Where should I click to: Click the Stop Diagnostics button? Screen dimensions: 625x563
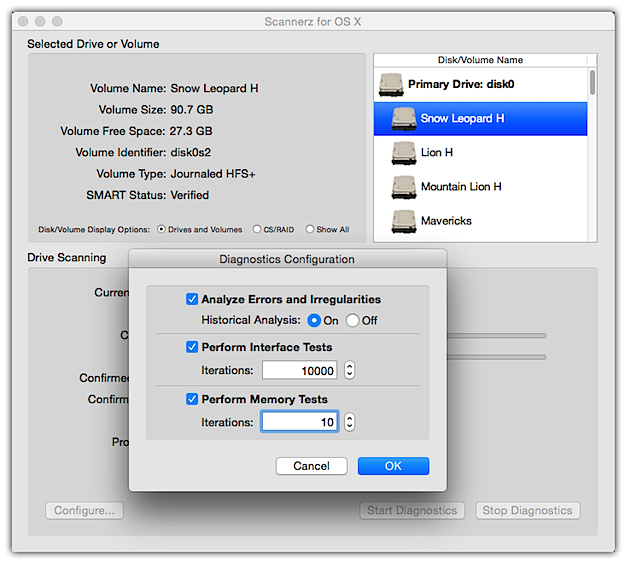click(527, 510)
